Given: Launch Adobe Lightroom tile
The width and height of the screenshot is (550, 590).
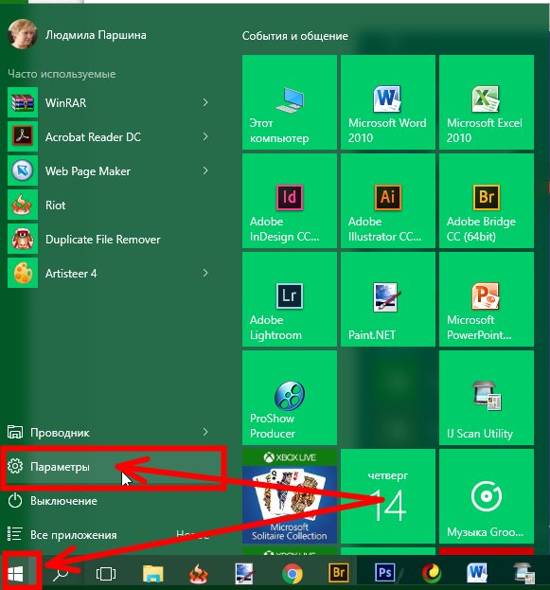Looking at the screenshot, I should [289, 300].
